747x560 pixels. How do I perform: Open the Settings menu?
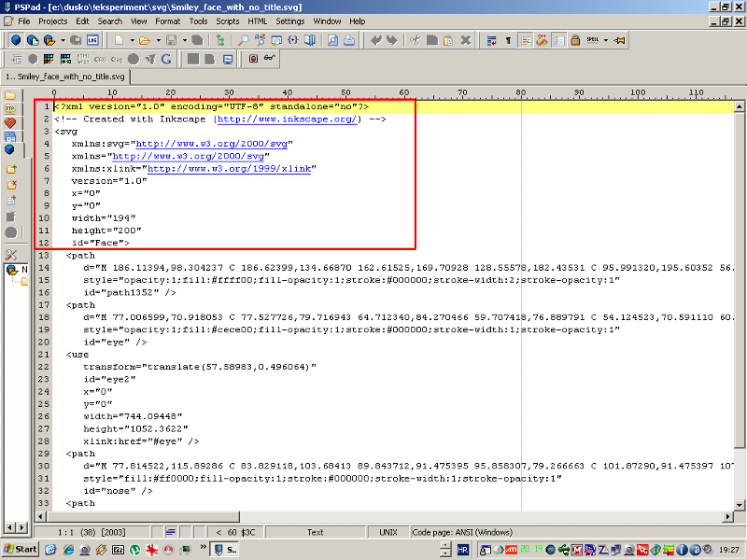point(290,21)
